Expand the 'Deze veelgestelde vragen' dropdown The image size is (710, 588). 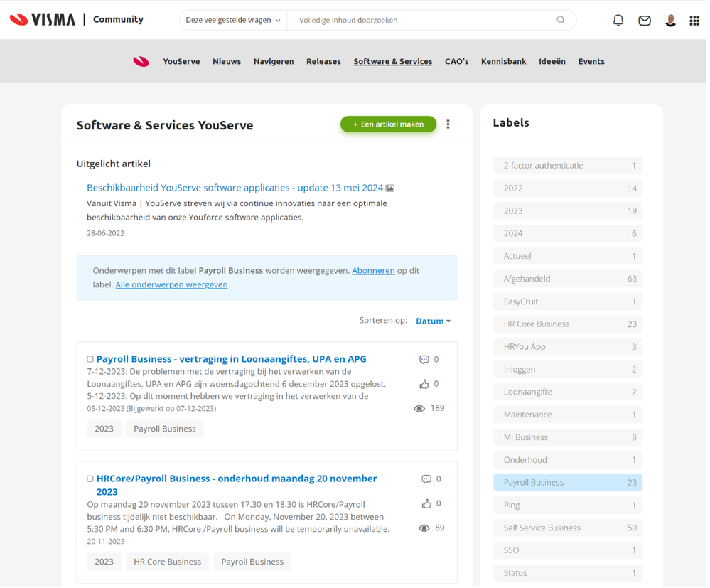pyautogui.click(x=232, y=21)
